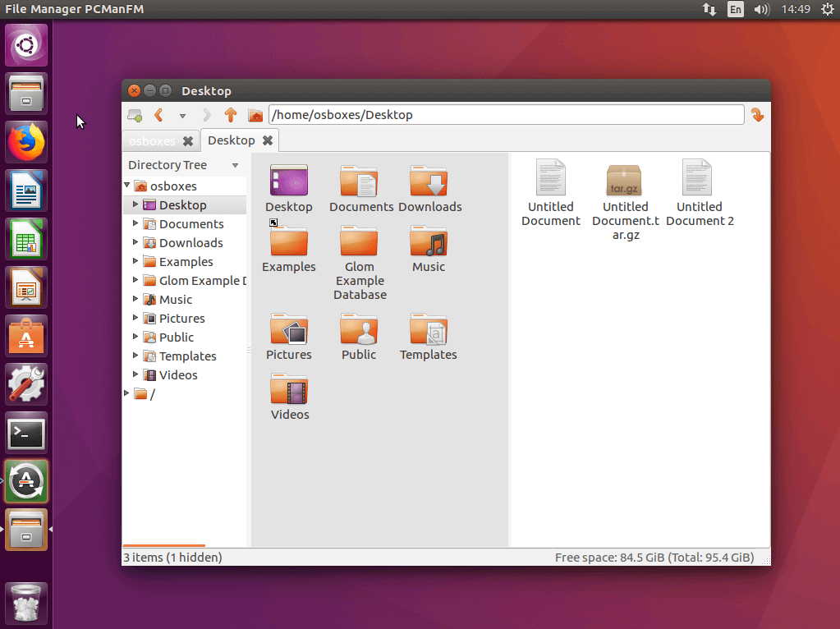The image size is (840, 629).
Task: Select the Untitled Document 2 file
Action: point(699,179)
